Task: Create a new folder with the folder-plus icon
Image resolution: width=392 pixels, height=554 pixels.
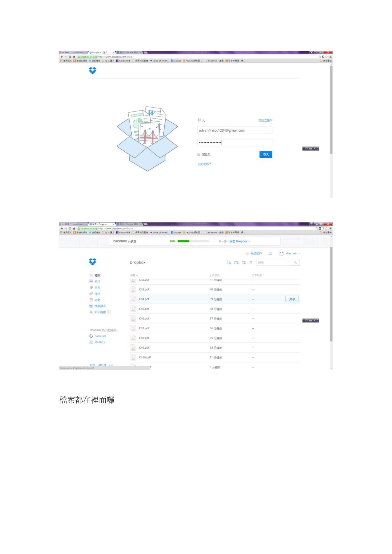Action: (236, 263)
